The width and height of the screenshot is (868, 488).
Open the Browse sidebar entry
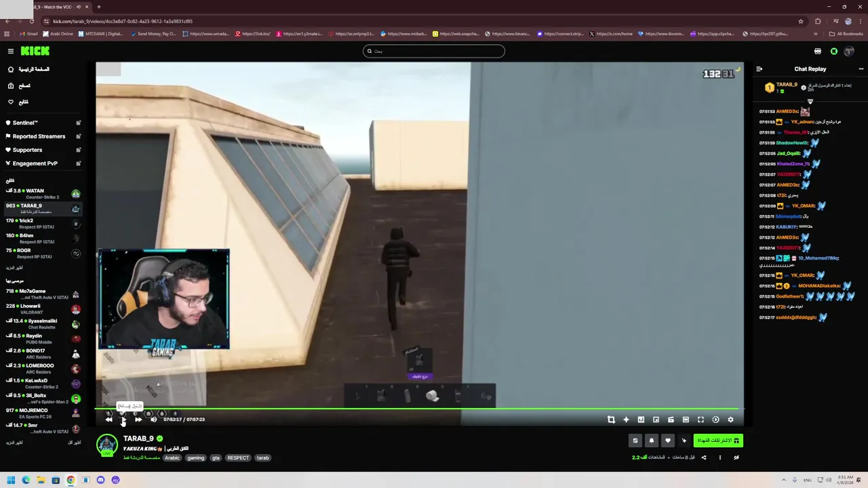pos(20,85)
